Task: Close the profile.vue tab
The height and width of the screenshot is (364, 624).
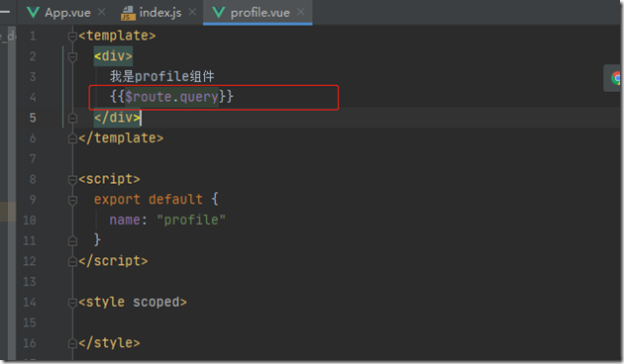Action: tap(301, 12)
